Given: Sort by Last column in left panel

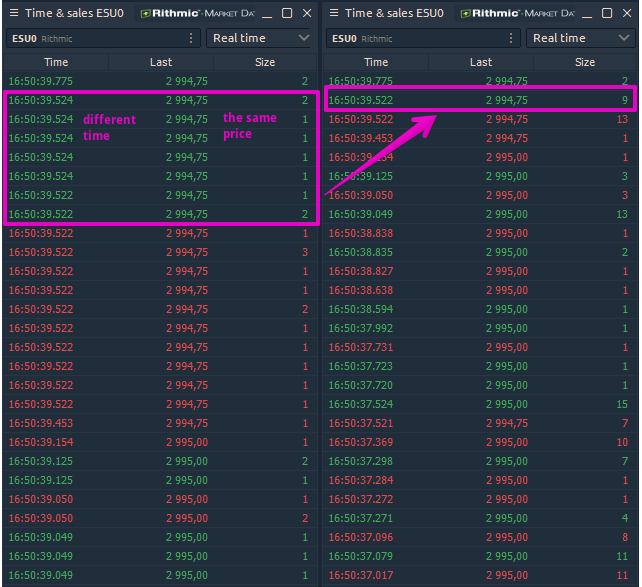Looking at the screenshot, I should tap(161, 62).
